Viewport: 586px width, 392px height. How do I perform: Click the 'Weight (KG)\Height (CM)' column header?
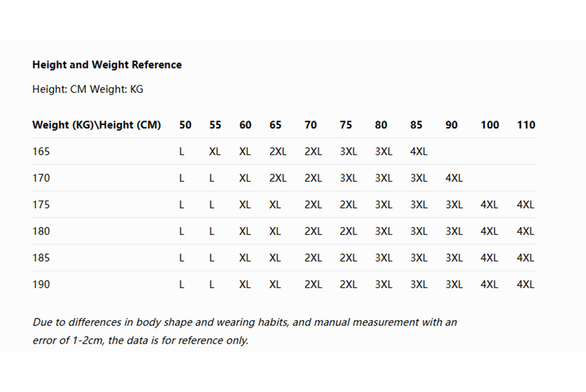click(x=97, y=125)
